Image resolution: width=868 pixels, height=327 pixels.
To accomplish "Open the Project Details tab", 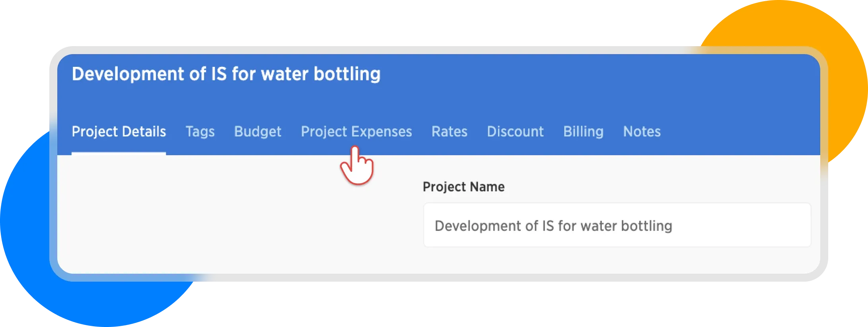I will 119,132.
